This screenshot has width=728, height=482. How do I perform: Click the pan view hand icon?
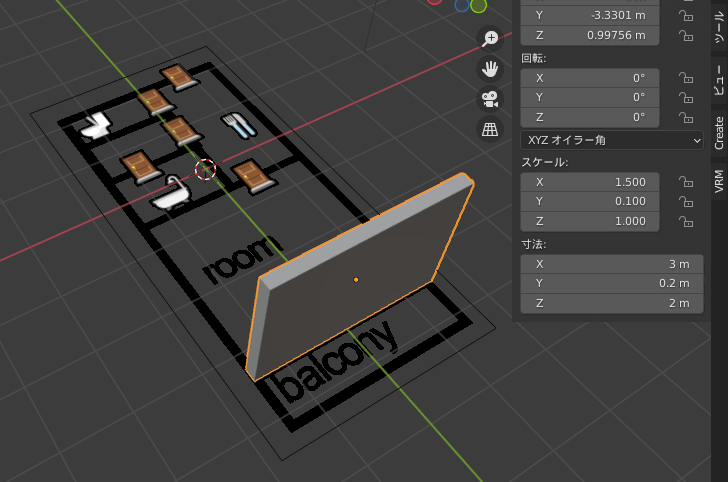click(x=490, y=69)
